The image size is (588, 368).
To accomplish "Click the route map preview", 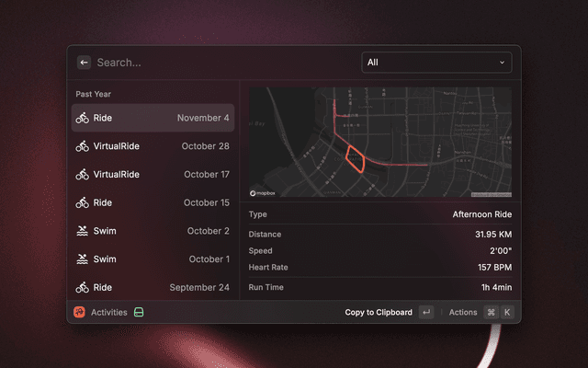I will click(x=380, y=142).
